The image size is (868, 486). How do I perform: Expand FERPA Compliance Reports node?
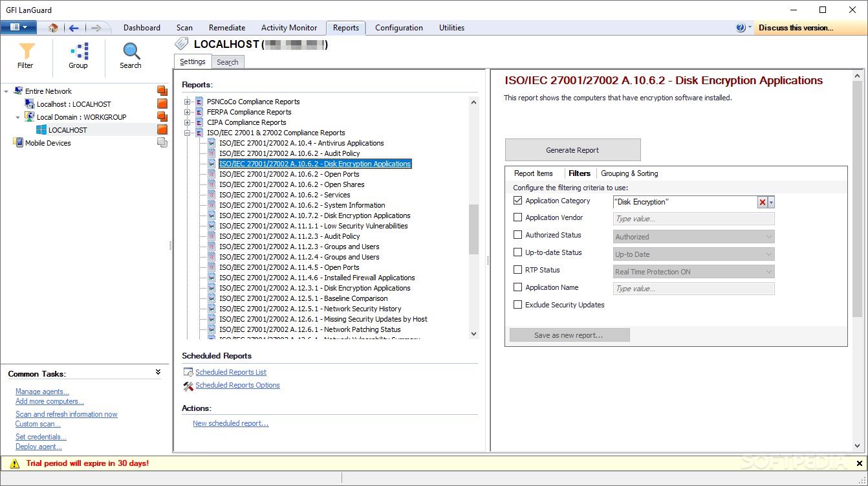coord(188,112)
